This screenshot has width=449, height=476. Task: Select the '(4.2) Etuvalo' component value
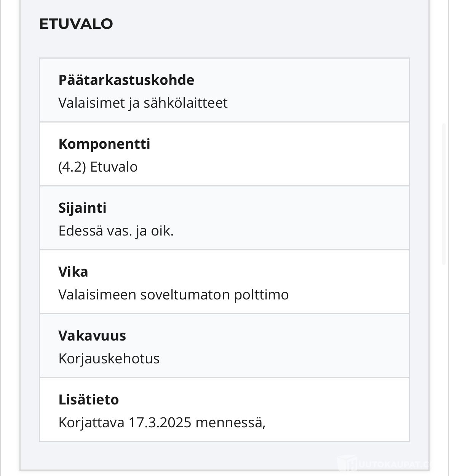(98, 167)
